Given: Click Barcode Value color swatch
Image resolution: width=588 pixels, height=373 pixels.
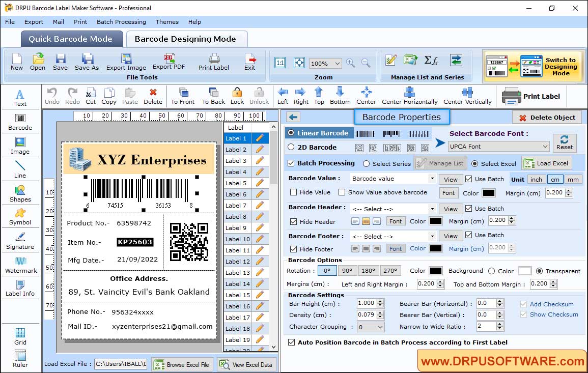Looking at the screenshot, I should [x=488, y=193].
